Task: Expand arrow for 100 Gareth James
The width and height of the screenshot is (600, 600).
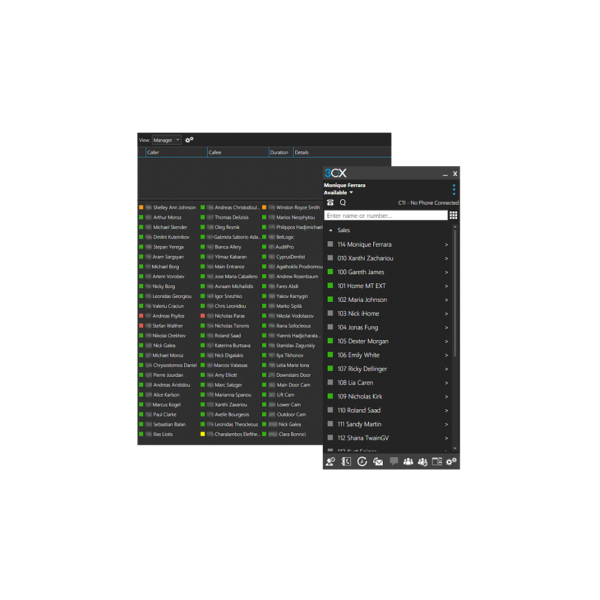Action: pyautogui.click(x=446, y=272)
